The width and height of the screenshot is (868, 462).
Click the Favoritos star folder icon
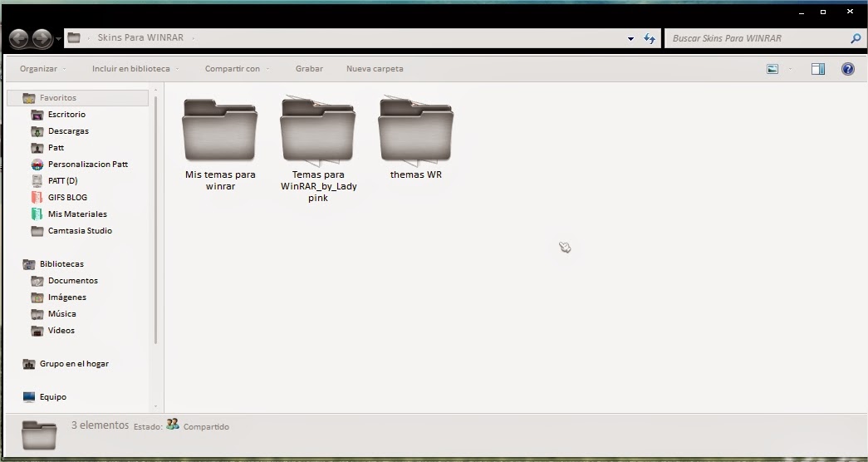(x=29, y=98)
